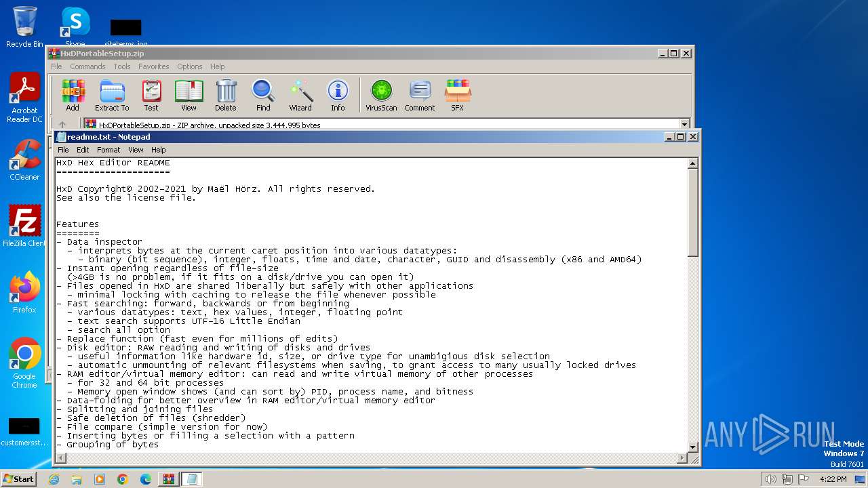Open the WinRAR Help menu

click(x=217, y=66)
